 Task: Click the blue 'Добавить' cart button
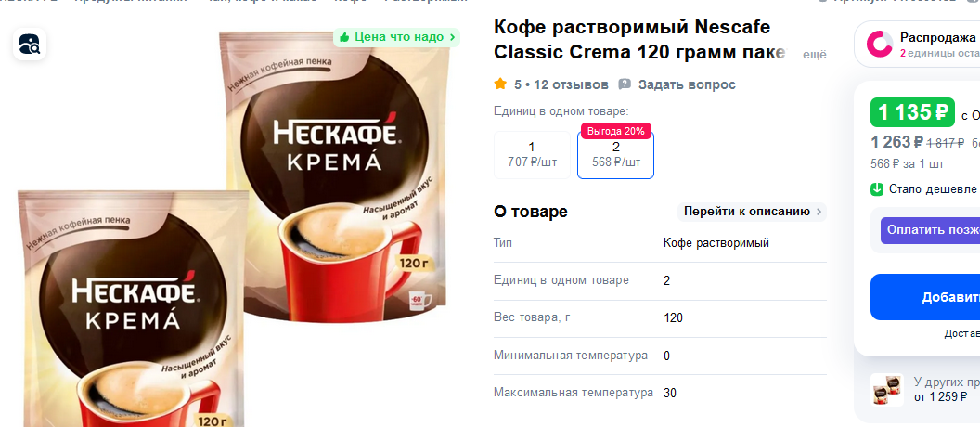click(925, 298)
